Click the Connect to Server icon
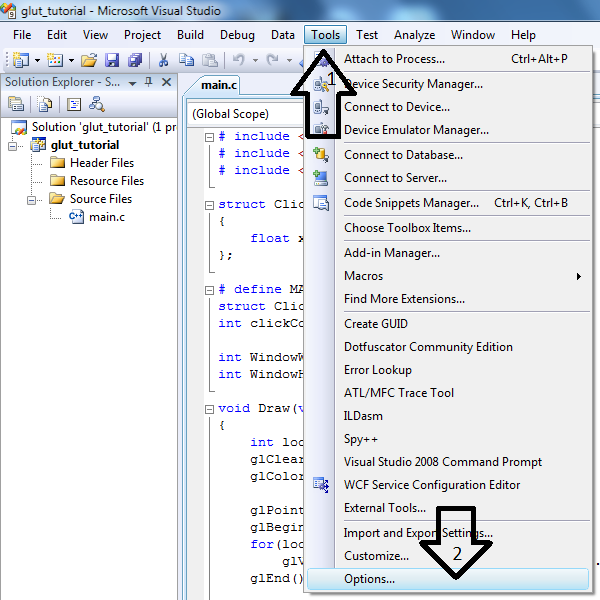This screenshot has height=600, width=600. pos(321,178)
